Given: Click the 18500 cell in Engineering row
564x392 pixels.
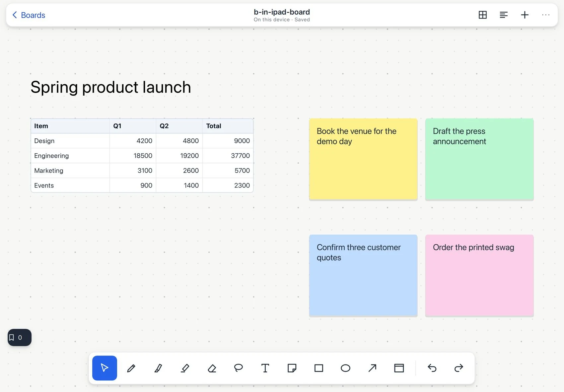Looking at the screenshot, I should pyautogui.click(x=133, y=156).
